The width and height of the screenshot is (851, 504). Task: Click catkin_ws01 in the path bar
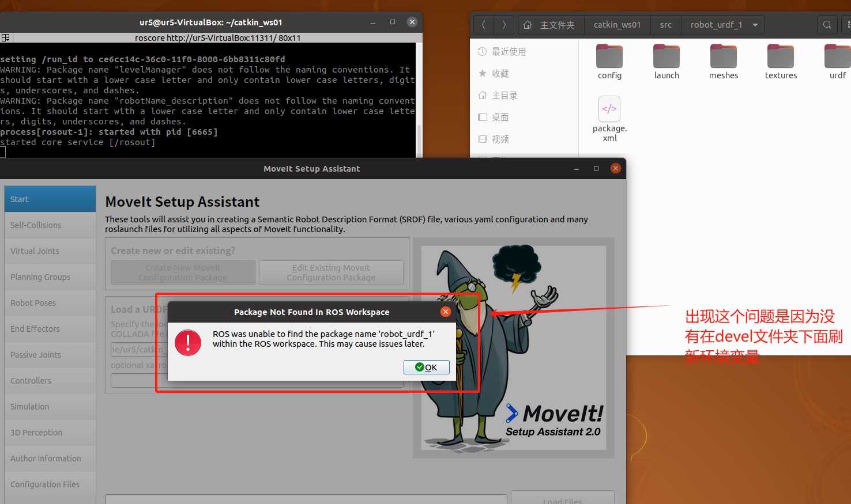pyautogui.click(x=617, y=25)
